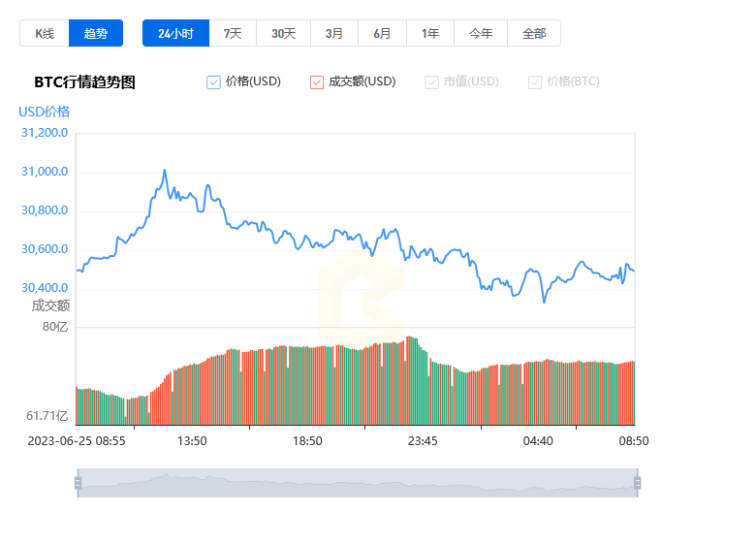Select the 趋势 trend tab

click(96, 33)
